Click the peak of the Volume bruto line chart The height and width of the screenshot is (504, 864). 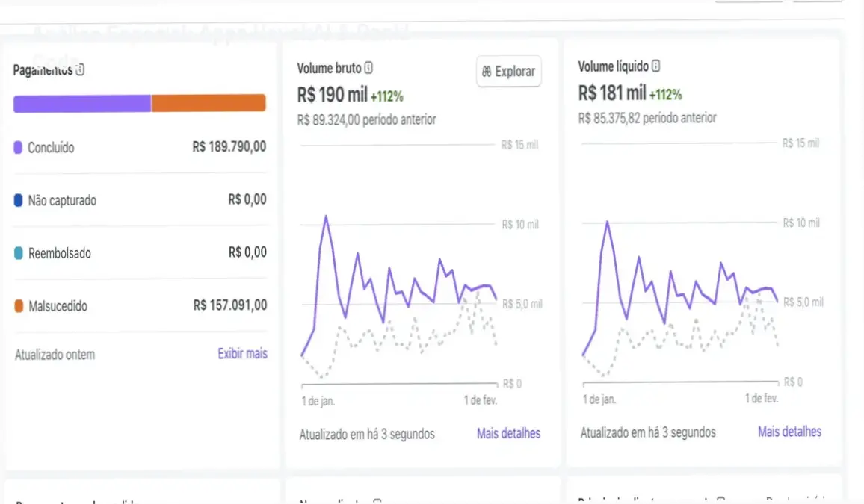coord(326,217)
